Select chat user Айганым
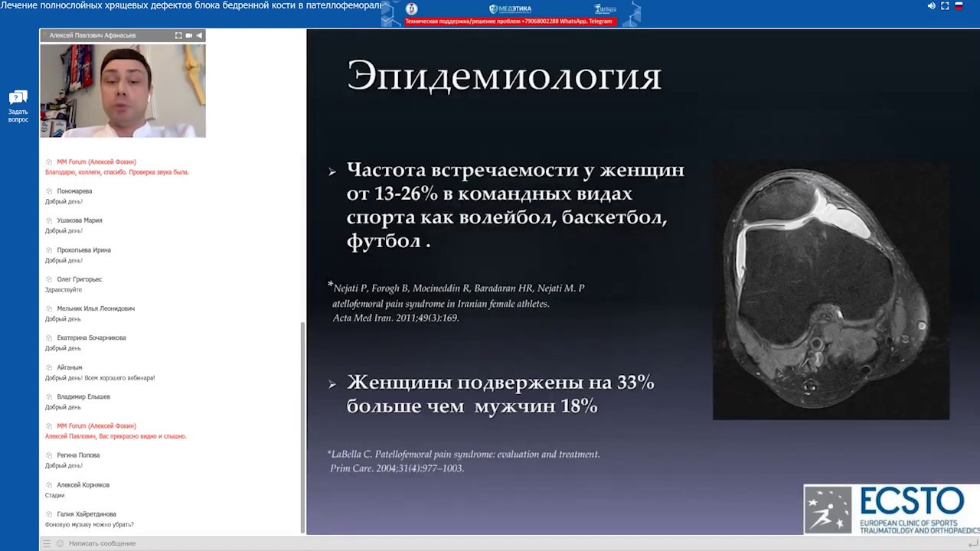This screenshot has width=980, height=551. (x=70, y=367)
